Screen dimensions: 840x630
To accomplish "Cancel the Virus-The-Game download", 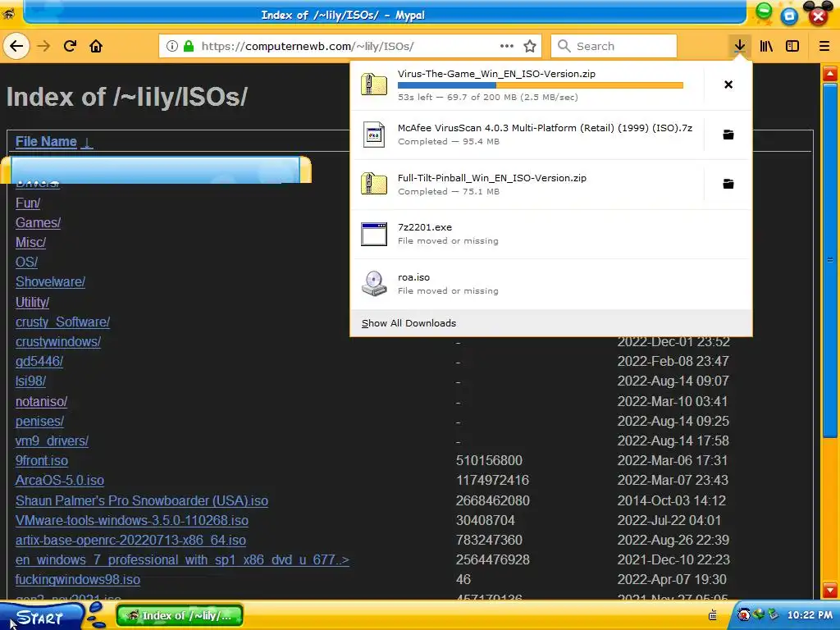I will tap(728, 84).
